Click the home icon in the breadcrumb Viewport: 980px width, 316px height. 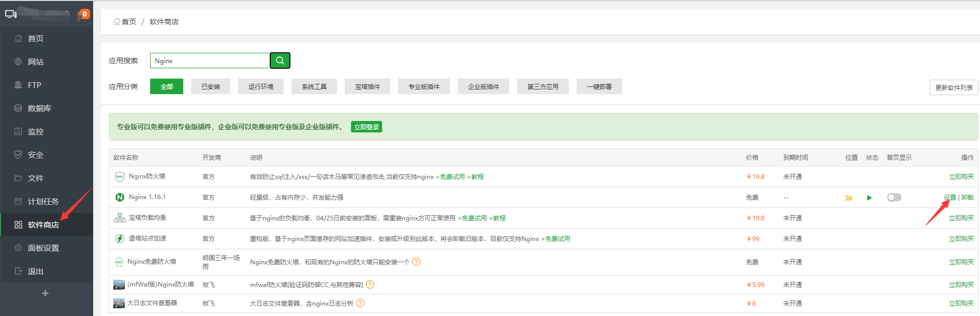116,22
